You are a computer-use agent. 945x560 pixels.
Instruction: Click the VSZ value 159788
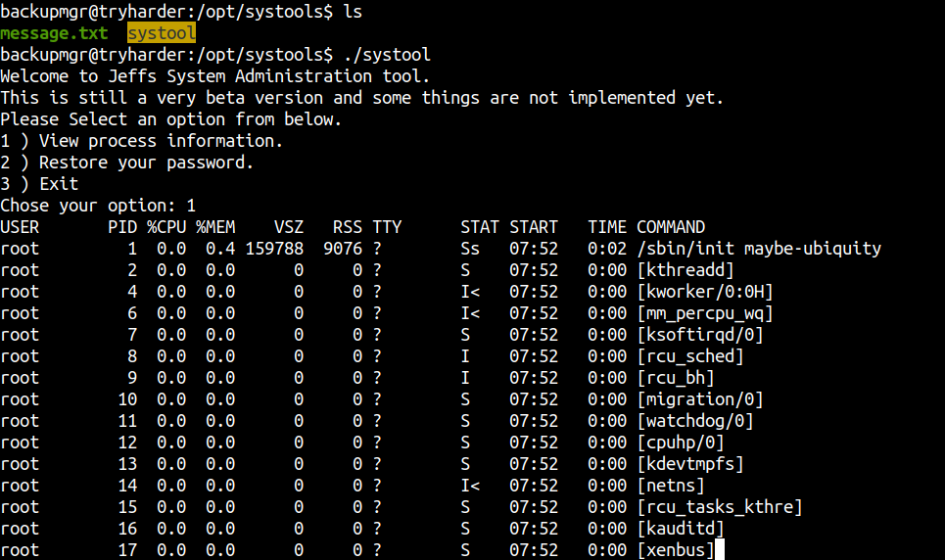pos(274,249)
